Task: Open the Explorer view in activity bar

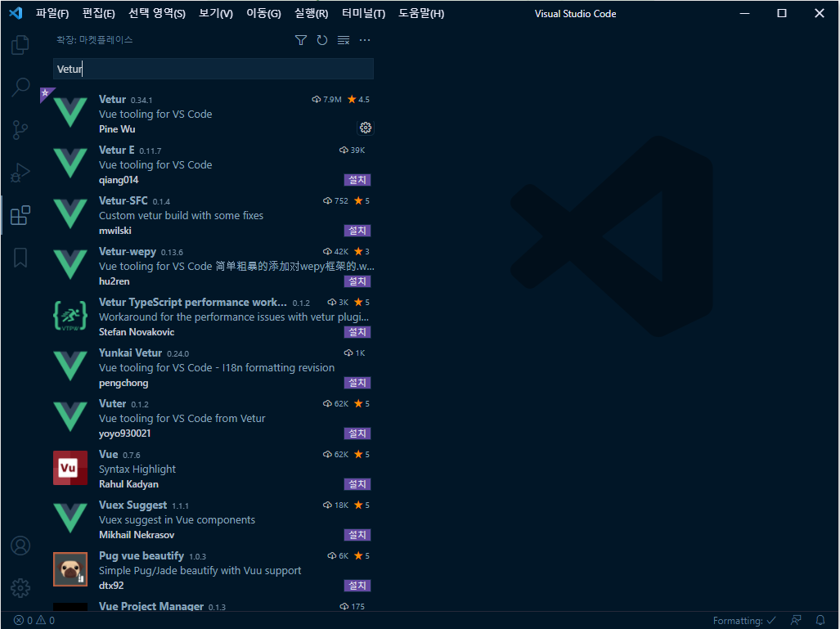Action: [20, 44]
